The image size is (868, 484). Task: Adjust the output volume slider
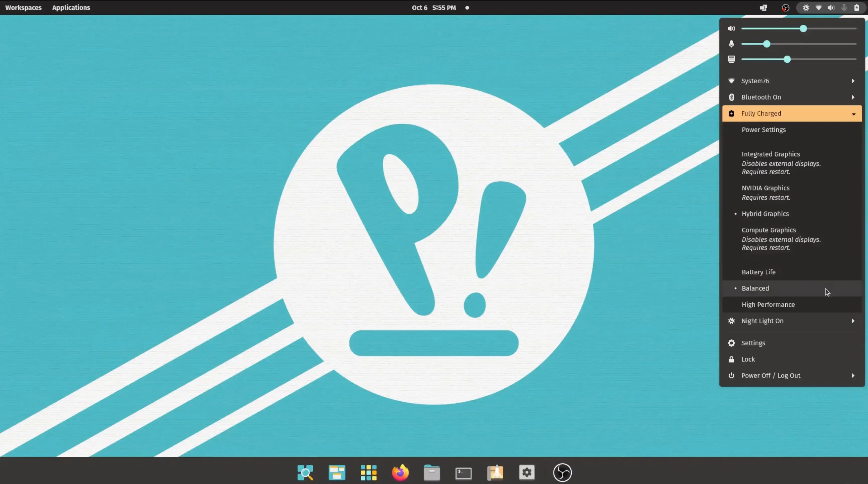click(x=799, y=29)
